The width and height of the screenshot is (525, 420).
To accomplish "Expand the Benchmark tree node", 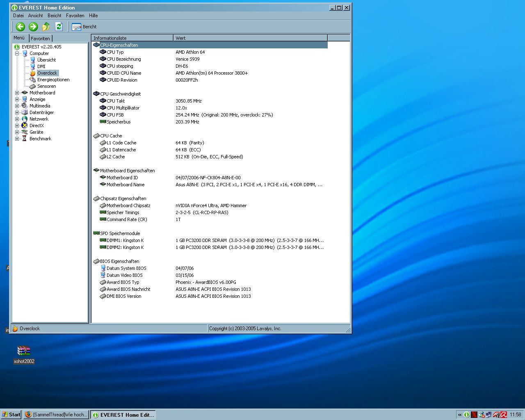I will click(17, 139).
